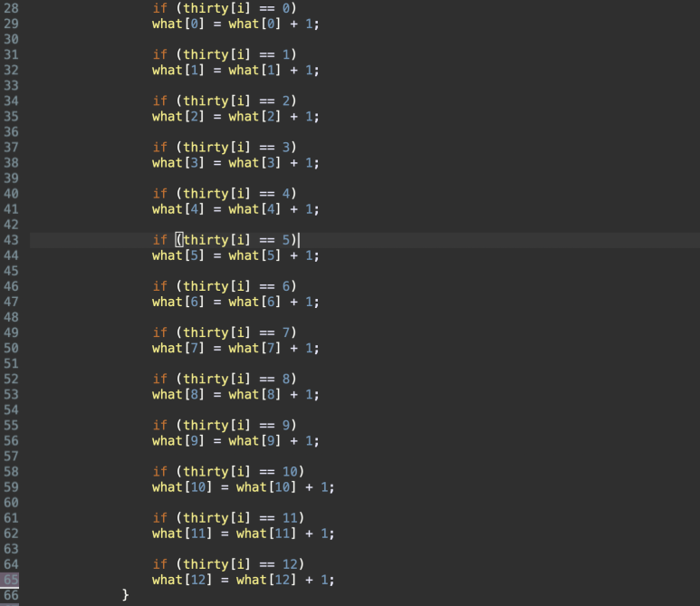Click line number 58 in the gutter
700x606 pixels.
(11, 472)
